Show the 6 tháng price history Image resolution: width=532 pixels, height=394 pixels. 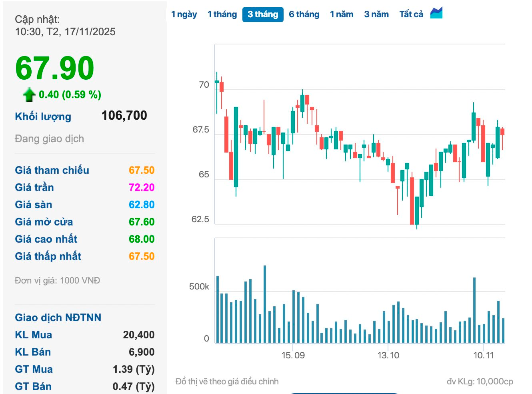pyautogui.click(x=304, y=14)
